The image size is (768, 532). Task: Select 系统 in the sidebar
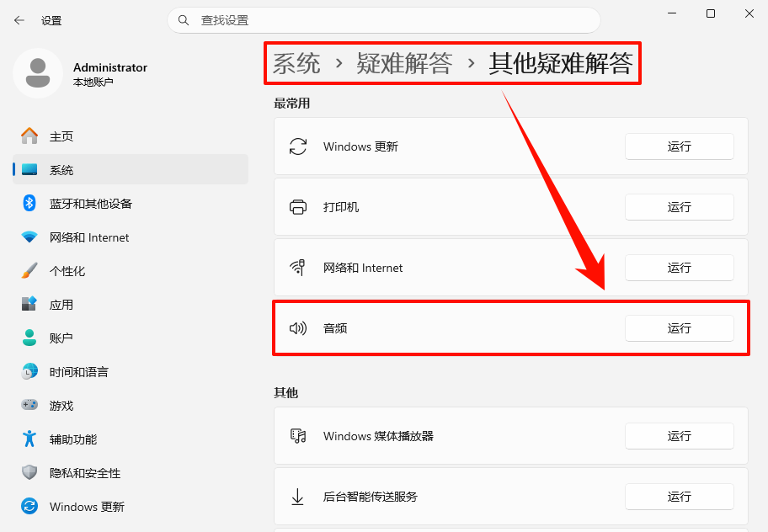[x=131, y=170]
